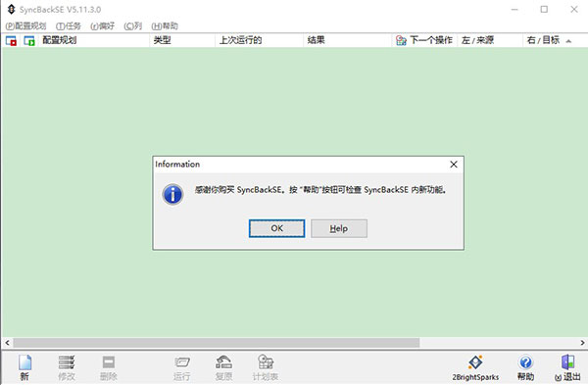Click the 新 (new profile) toolbar icon
588x385 pixels.
(24, 367)
